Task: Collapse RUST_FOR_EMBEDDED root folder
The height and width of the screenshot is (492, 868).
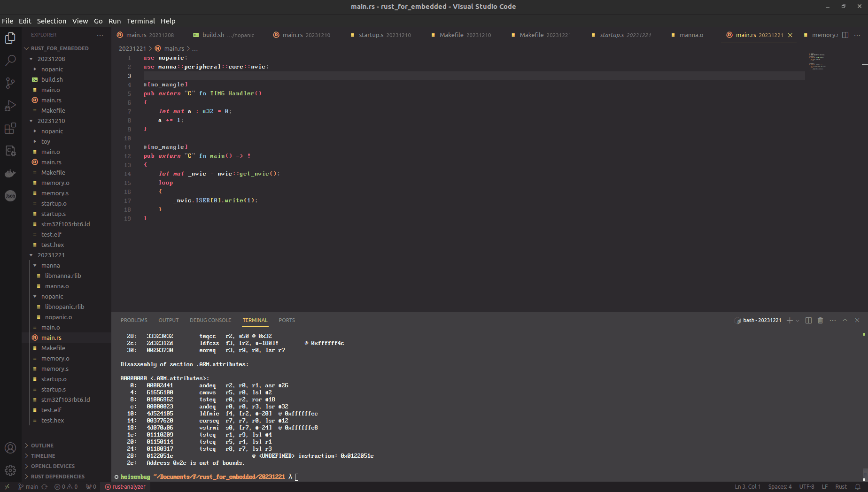Action: coord(67,48)
